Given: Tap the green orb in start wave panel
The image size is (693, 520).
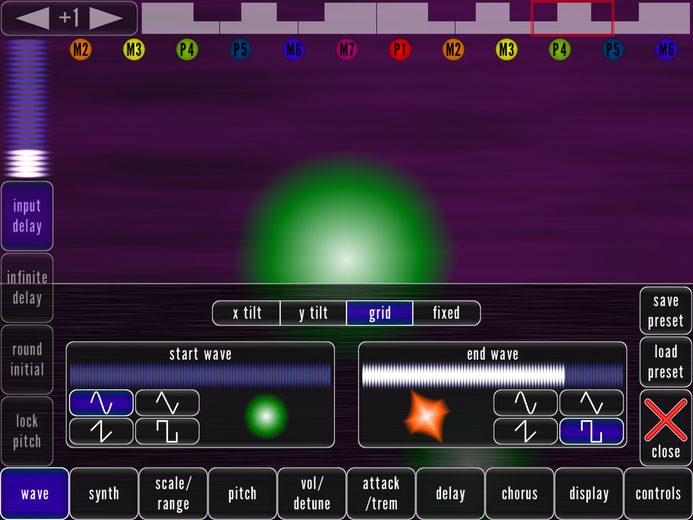Looking at the screenshot, I should tap(266, 416).
